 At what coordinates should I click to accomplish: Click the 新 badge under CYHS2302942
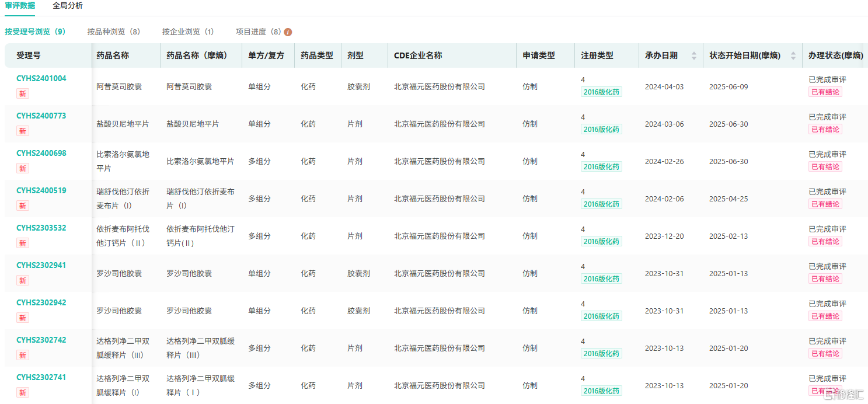[x=23, y=318]
